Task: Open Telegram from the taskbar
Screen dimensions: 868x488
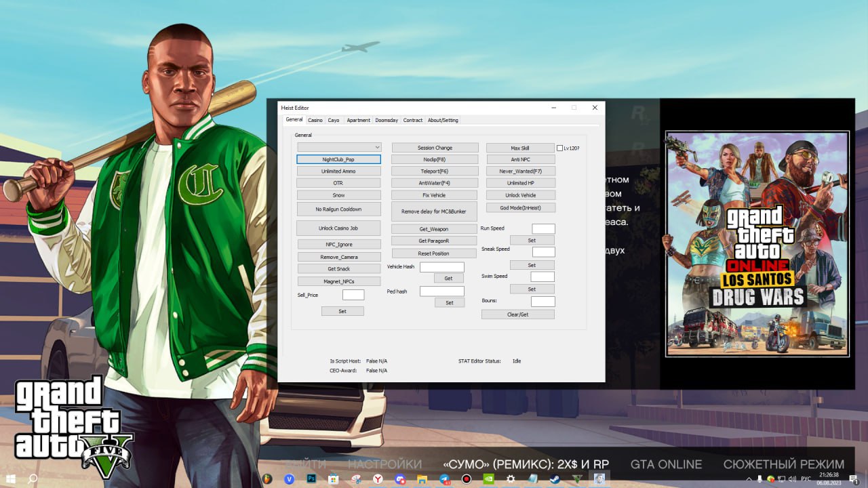Action: (444, 479)
